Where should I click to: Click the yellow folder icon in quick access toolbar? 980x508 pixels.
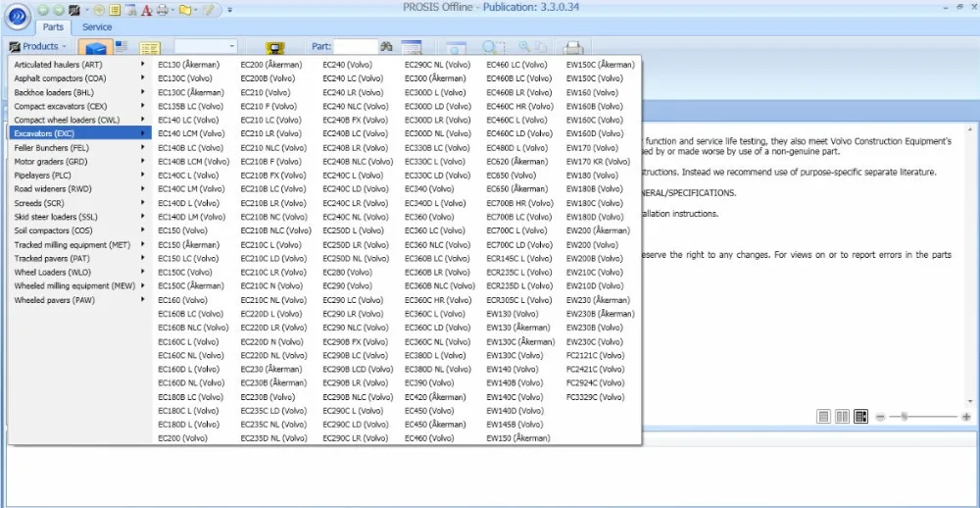coord(184,10)
